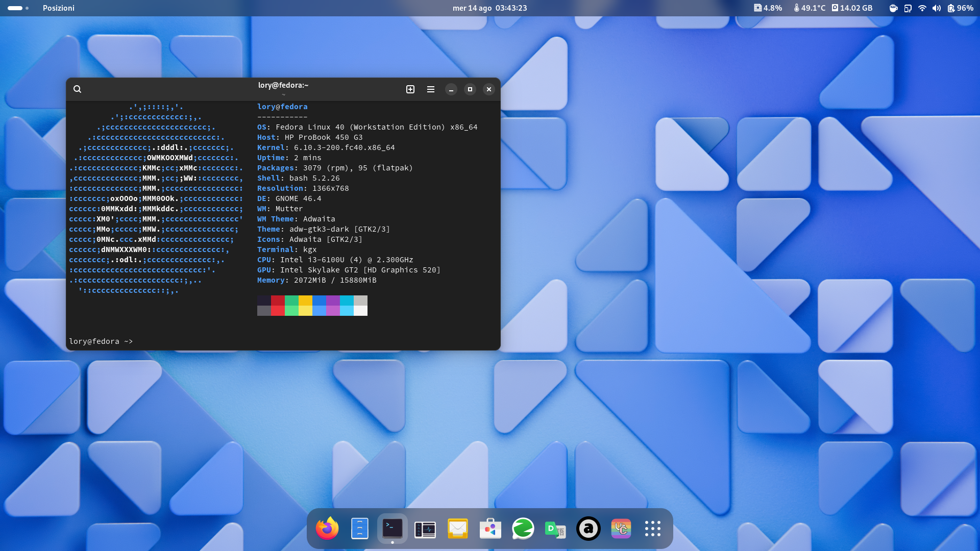The height and width of the screenshot is (551, 980).
Task: Click the terminal prompt line lory@fedora
Action: [101, 341]
